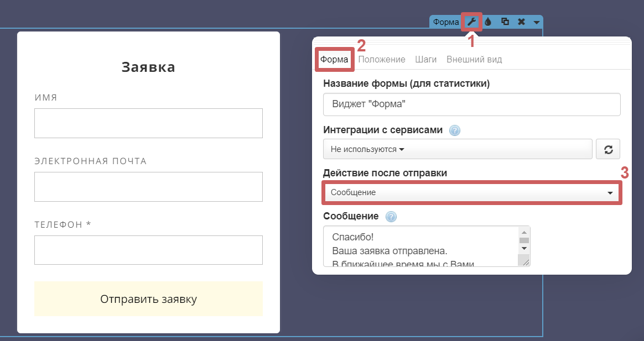Open the Действие после отправки dropdown
Image resolution: width=644 pixels, height=341 pixels.
(x=471, y=192)
